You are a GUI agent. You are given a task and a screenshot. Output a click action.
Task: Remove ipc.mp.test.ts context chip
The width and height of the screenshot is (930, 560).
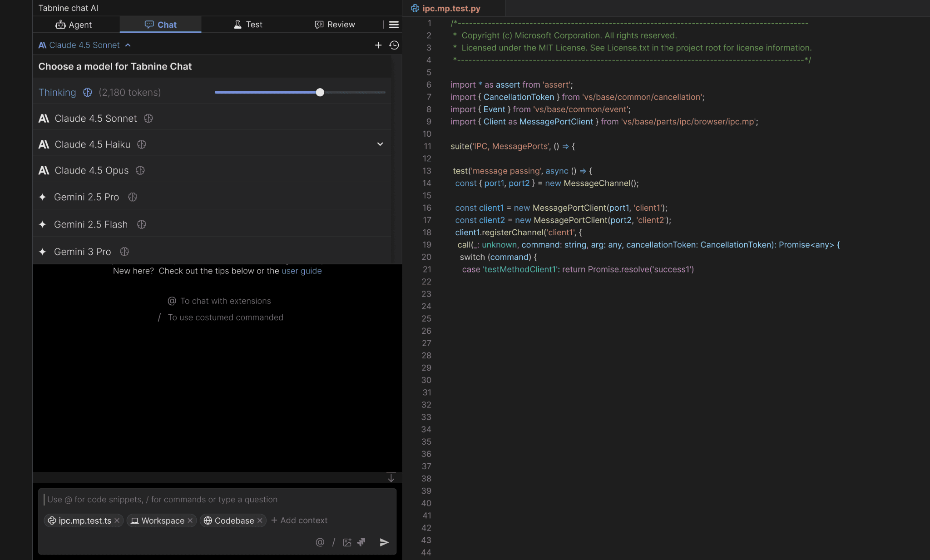click(117, 520)
